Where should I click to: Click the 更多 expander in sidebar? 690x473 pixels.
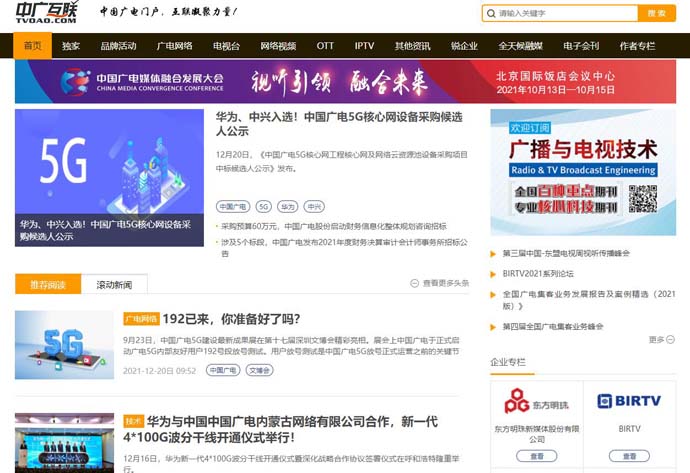tap(661, 339)
